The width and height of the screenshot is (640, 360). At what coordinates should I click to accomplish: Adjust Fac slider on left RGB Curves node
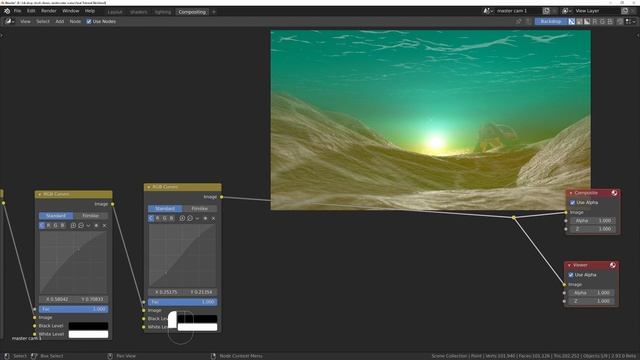(73, 309)
